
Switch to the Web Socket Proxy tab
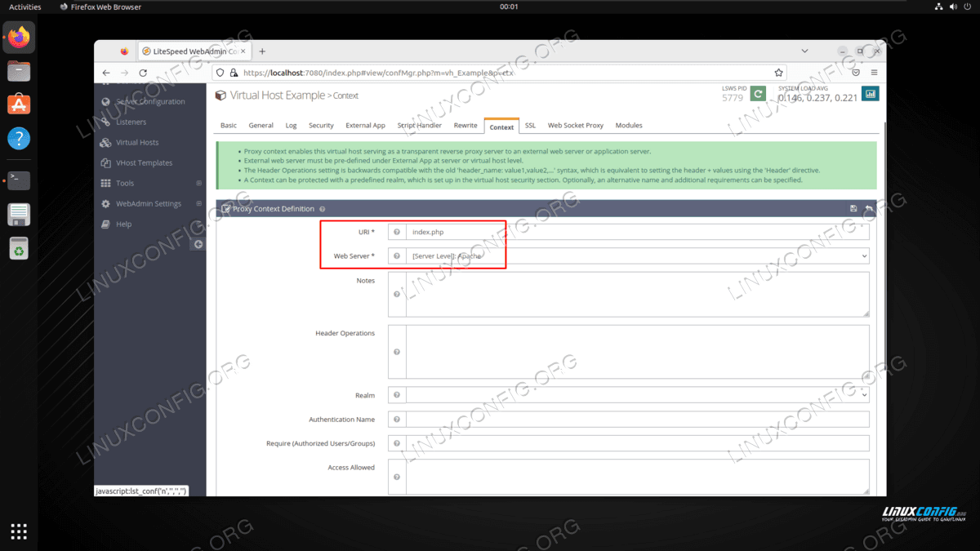click(x=576, y=126)
